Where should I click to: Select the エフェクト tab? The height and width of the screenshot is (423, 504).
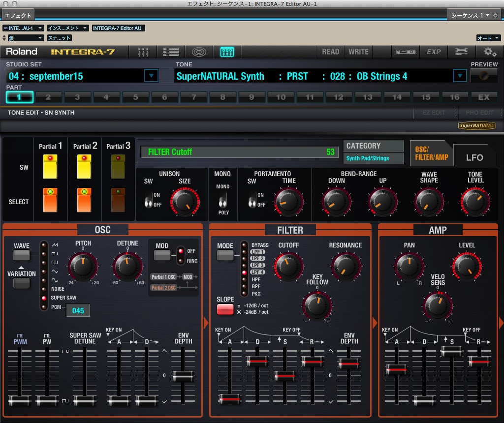click(x=18, y=15)
